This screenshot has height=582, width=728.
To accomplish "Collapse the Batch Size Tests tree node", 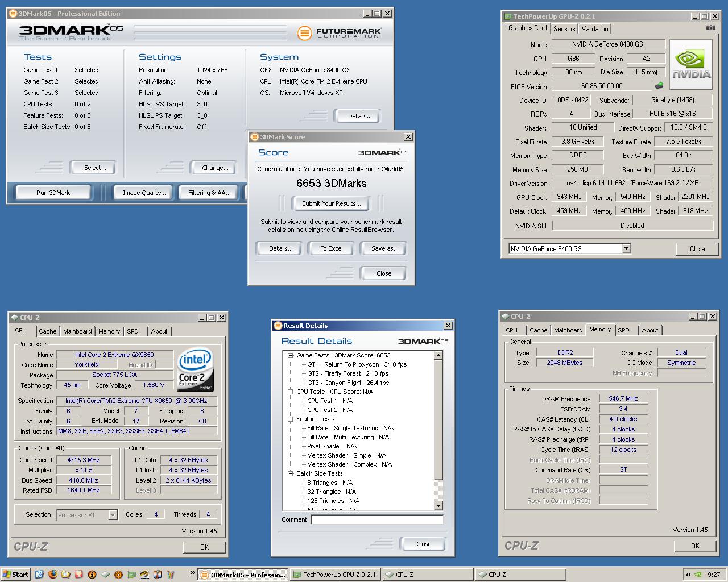I will [x=289, y=473].
